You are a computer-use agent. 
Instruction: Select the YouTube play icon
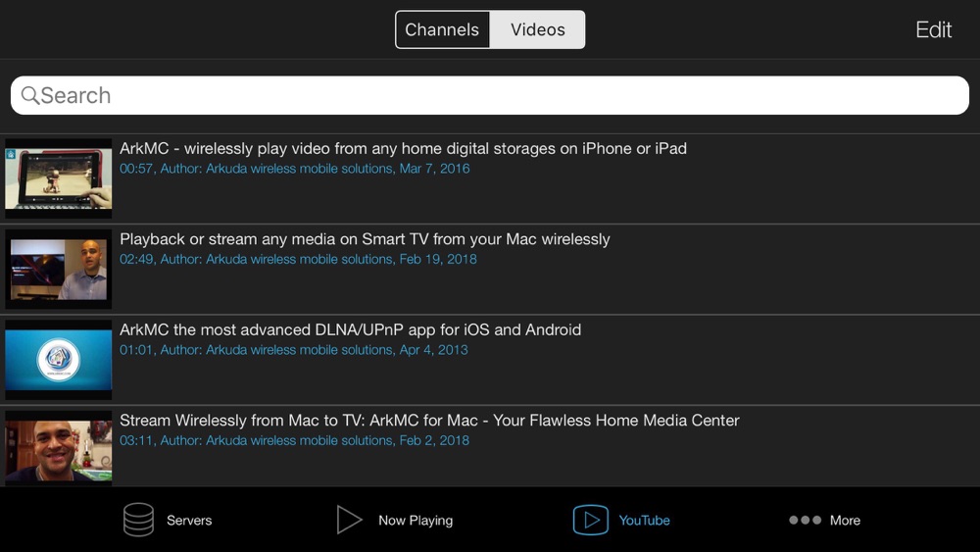[x=591, y=520]
